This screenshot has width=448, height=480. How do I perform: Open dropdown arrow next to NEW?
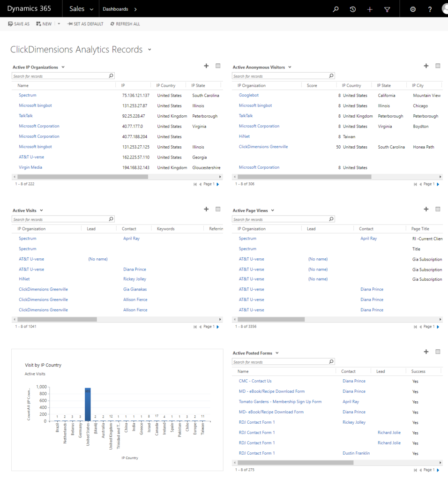point(59,24)
